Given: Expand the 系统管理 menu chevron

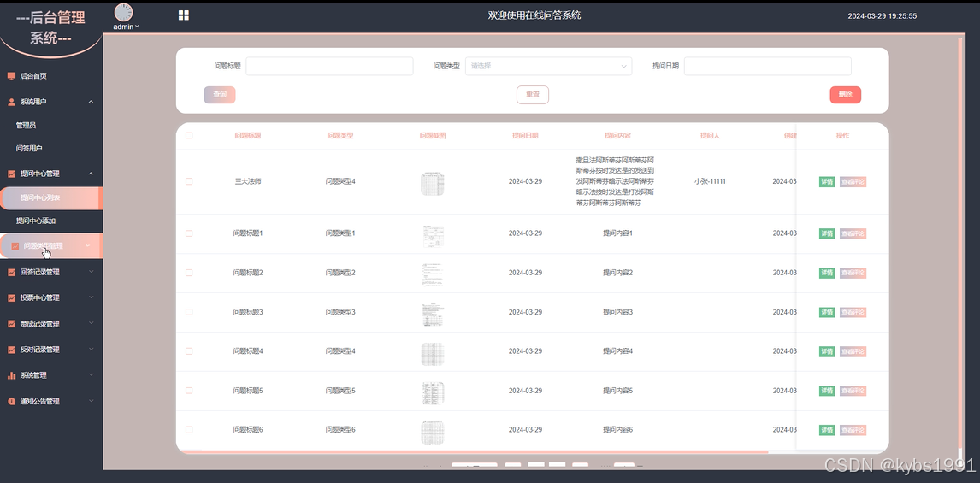Looking at the screenshot, I should coord(92,375).
